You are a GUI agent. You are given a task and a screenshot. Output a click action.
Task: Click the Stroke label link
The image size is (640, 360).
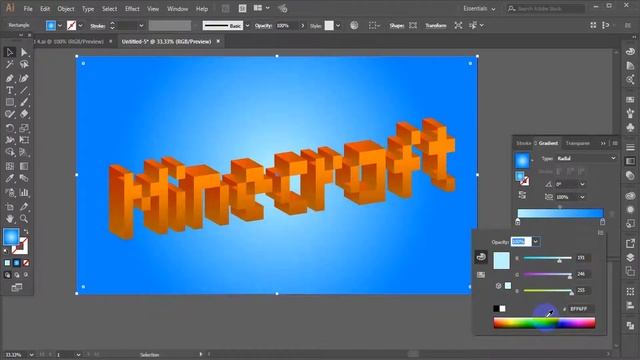click(98, 26)
